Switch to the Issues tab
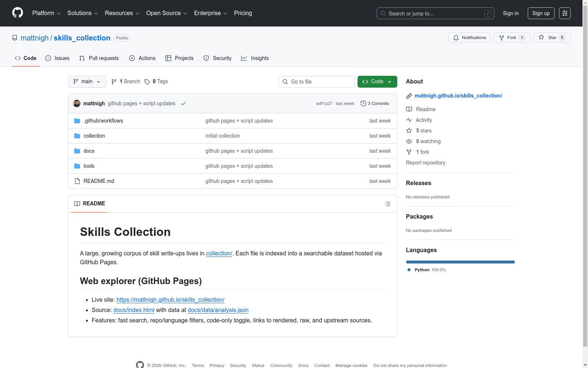 tap(57, 58)
